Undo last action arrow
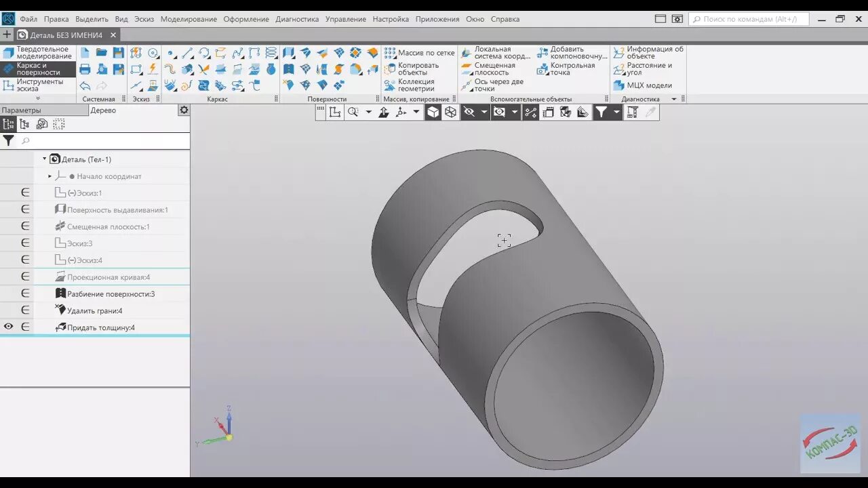Image resolution: width=868 pixels, height=488 pixels. (x=85, y=85)
